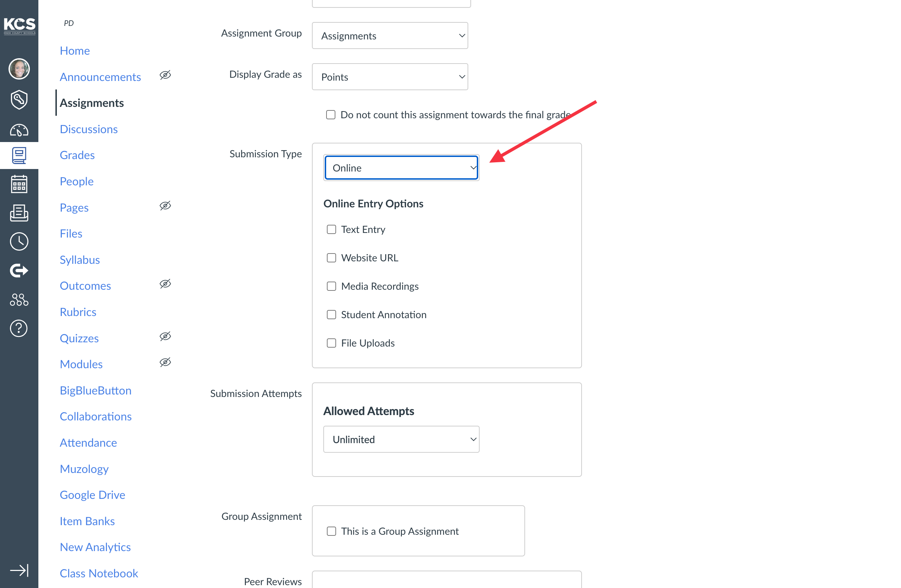The width and height of the screenshot is (901, 588).
Task: Click hidden eye icon beside Announcements
Action: pyautogui.click(x=165, y=75)
